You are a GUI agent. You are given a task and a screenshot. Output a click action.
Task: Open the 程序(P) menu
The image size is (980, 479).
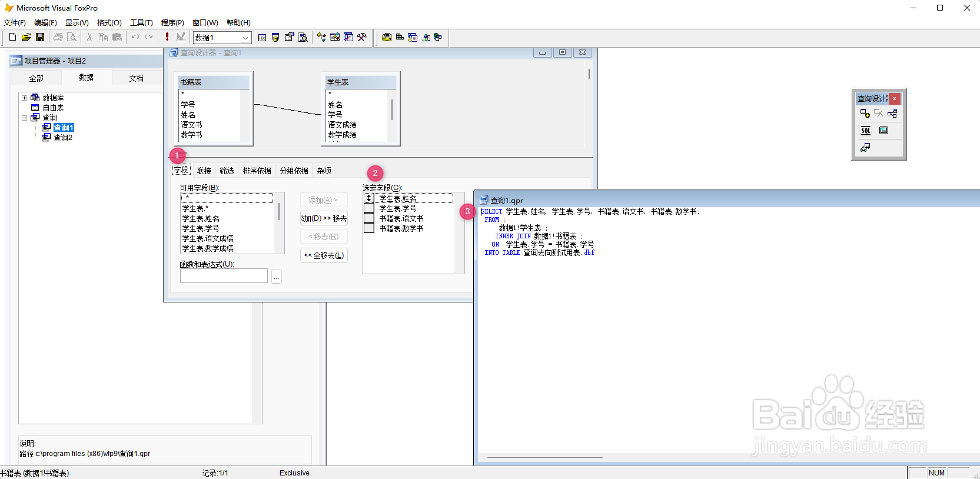click(172, 23)
